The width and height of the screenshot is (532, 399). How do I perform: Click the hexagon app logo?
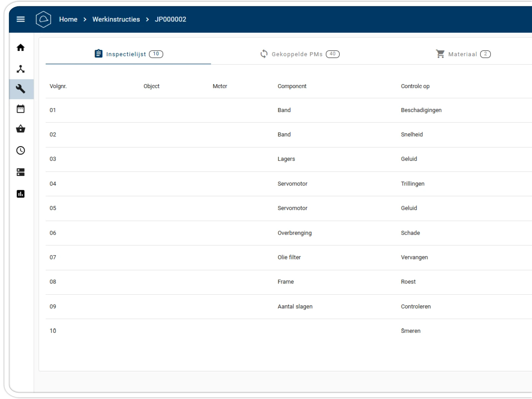coord(44,19)
